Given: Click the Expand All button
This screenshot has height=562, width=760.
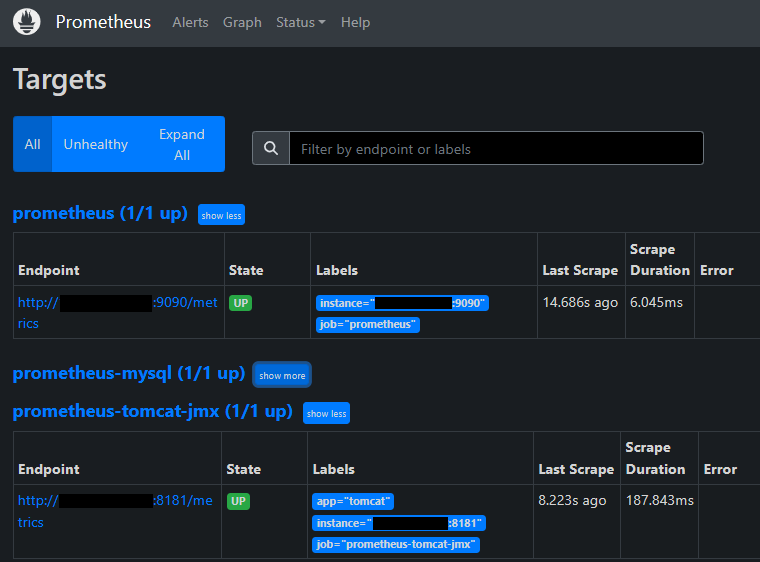Looking at the screenshot, I should pos(182,144).
